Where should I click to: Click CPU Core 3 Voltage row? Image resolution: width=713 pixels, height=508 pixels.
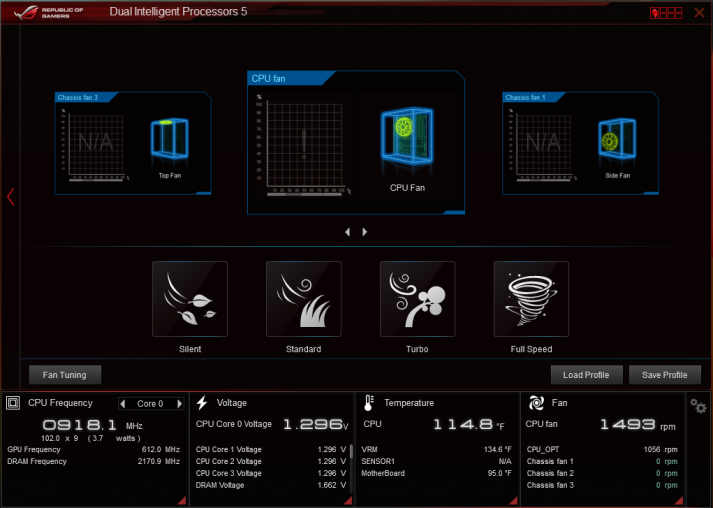pyautogui.click(x=271, y=473)
